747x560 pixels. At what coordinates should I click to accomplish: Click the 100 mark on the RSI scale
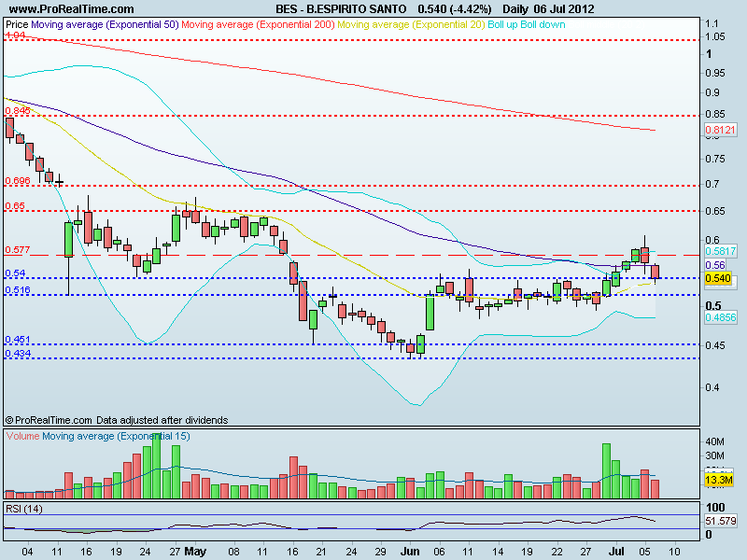pyautogui.click(x=715, y=507)
